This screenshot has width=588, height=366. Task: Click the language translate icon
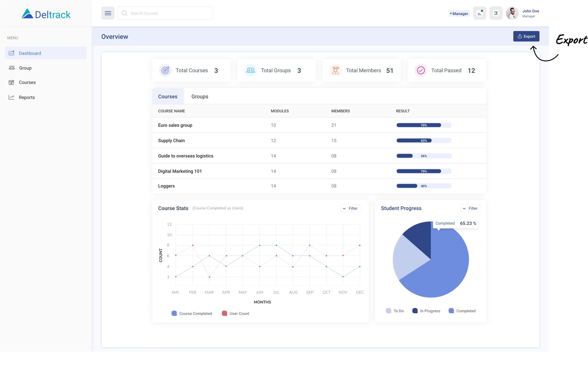point(496,13)
